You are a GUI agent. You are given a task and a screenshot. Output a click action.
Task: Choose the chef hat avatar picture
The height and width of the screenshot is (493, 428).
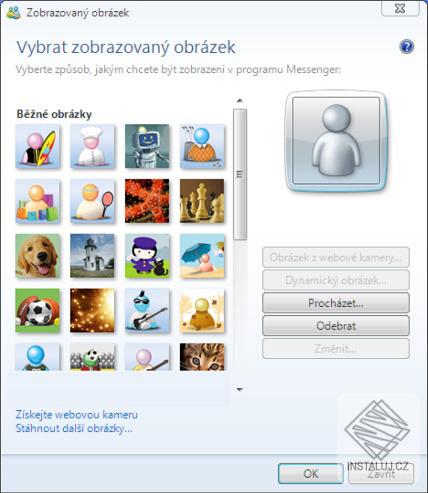pos(93,146)
